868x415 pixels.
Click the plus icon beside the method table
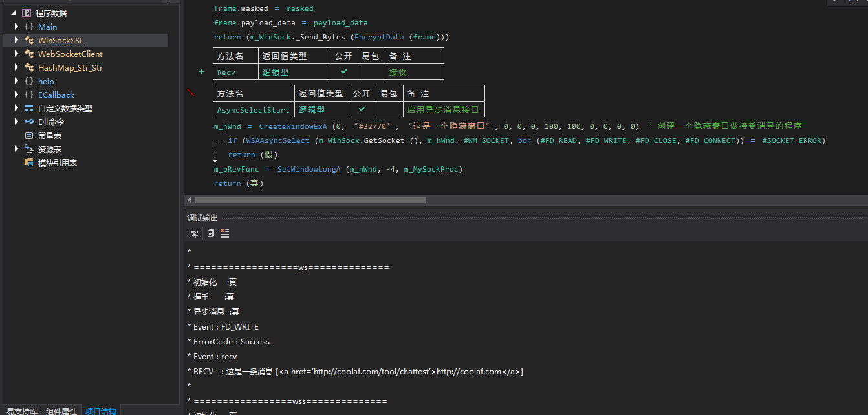click(201, 72)
